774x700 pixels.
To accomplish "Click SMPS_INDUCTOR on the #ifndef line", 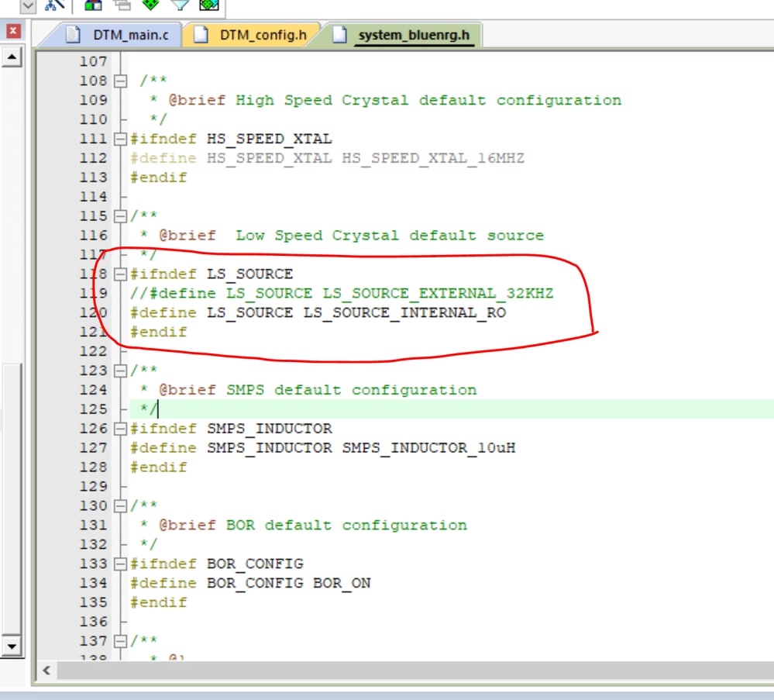I will [x=270, y=429].
